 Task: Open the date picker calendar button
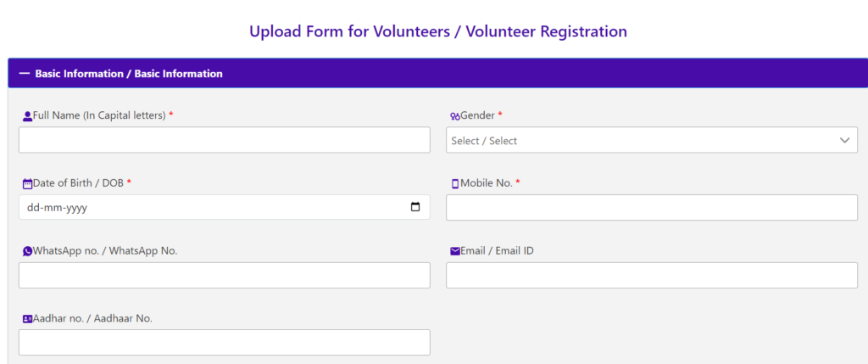click(415, 207)
